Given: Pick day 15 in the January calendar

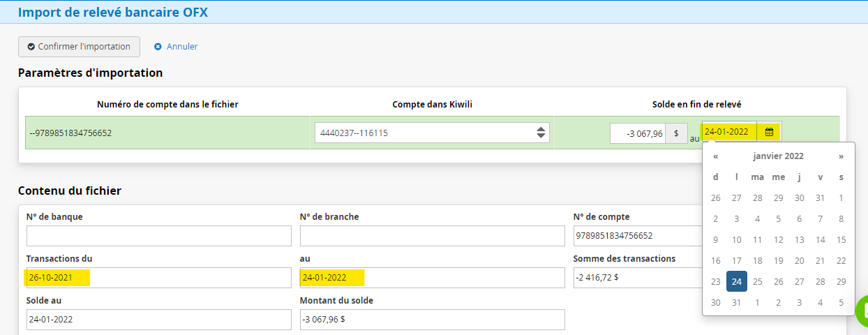Looking at the screenshot, I should click(841, 240).
